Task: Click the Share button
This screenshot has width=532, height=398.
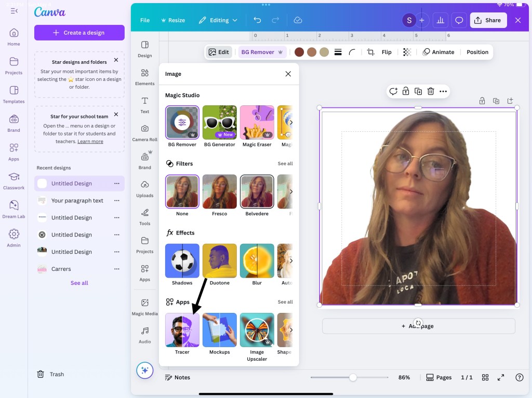Action: pos(488,20)
